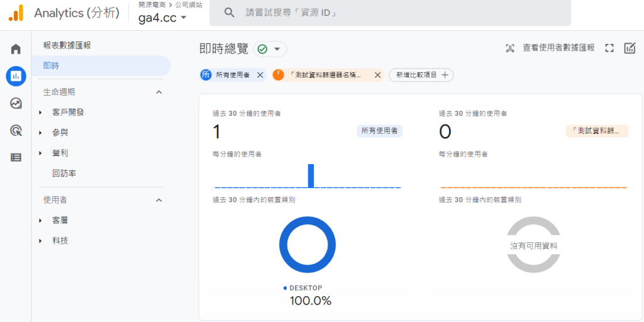Expand the 客層 tree item
This screenshot has width=644, height=322.
point(40,221)
